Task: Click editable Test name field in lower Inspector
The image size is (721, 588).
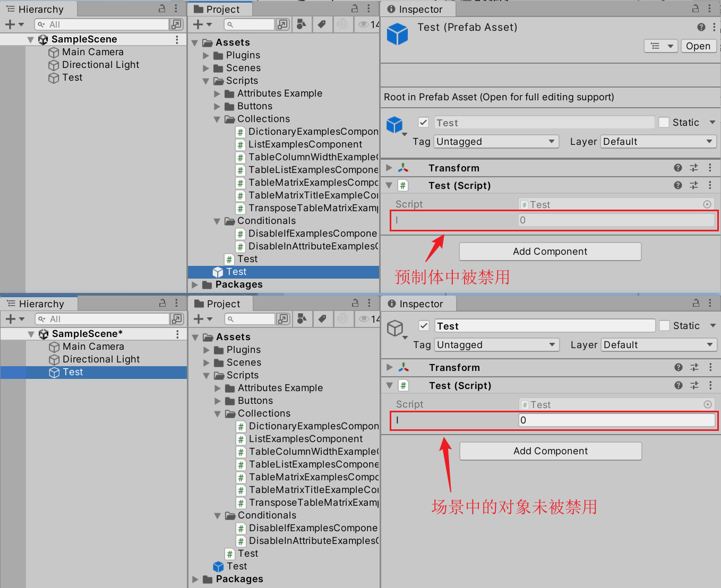Action: pyautogui.click(x=545, y=326)
